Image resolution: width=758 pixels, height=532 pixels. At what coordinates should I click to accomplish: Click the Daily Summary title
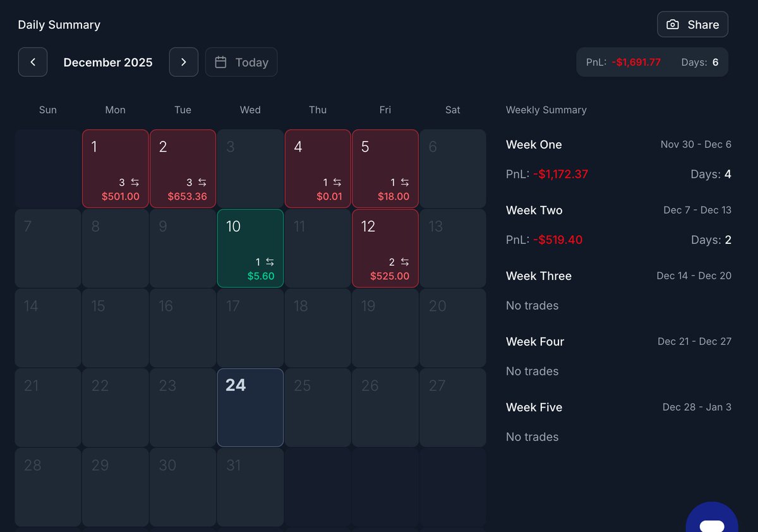tap(59, 25)
